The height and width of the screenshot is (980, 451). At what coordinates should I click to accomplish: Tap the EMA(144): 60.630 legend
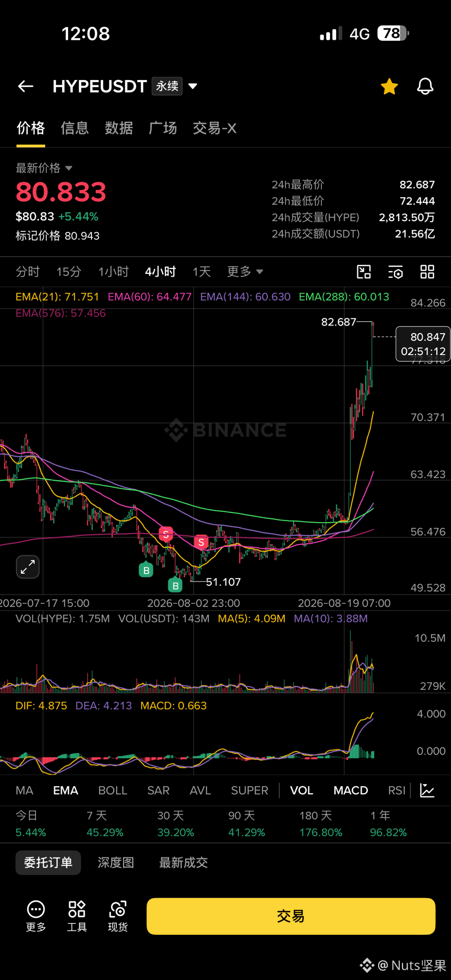pyautogui.click(x=245, y=297)
